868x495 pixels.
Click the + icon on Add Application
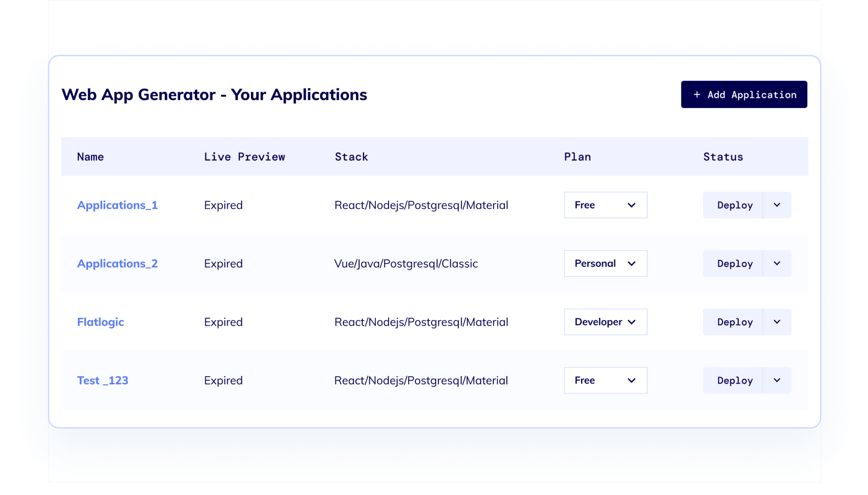[697, 95]
